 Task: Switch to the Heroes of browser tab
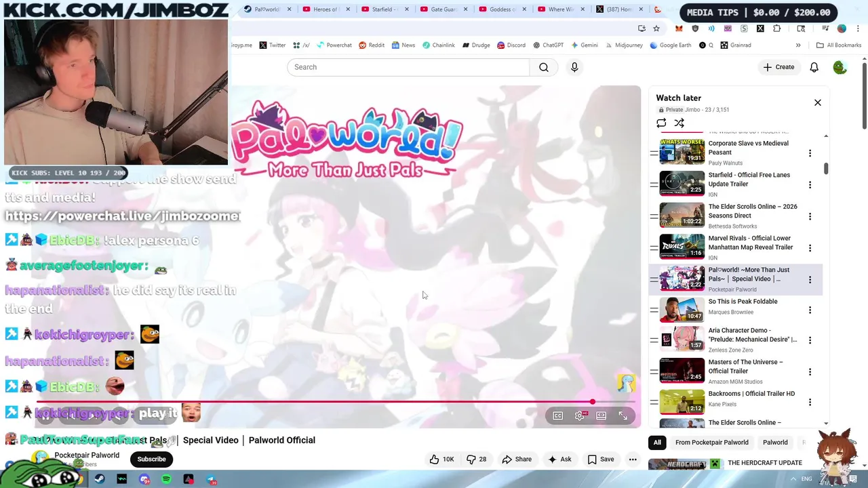pyautogui.click(x=325, y=9)
